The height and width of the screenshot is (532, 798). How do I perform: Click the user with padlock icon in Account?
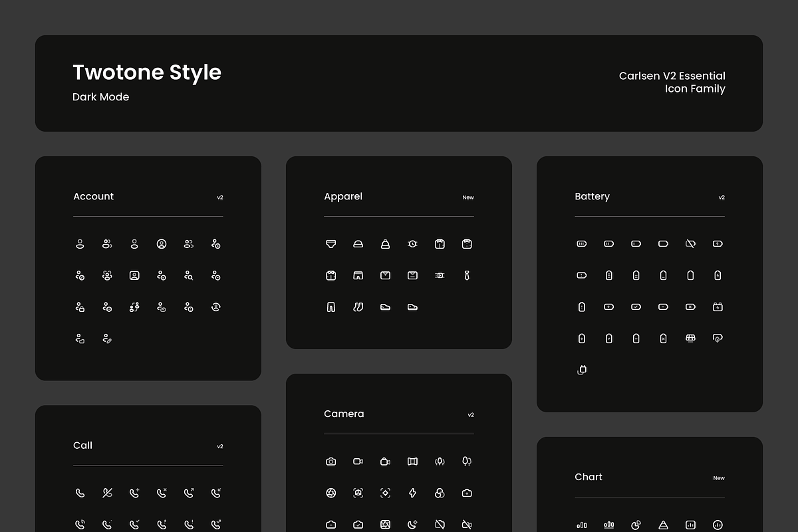80,307
